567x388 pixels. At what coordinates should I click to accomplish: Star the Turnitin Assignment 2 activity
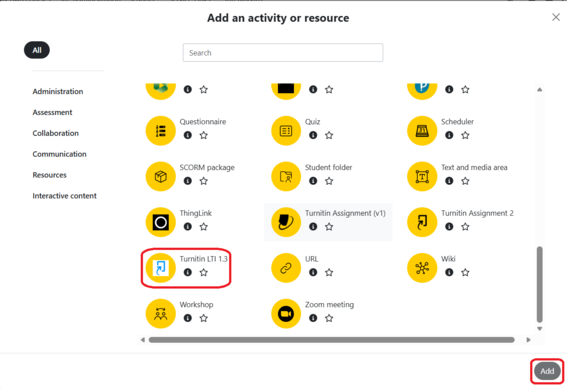(465, 226)
